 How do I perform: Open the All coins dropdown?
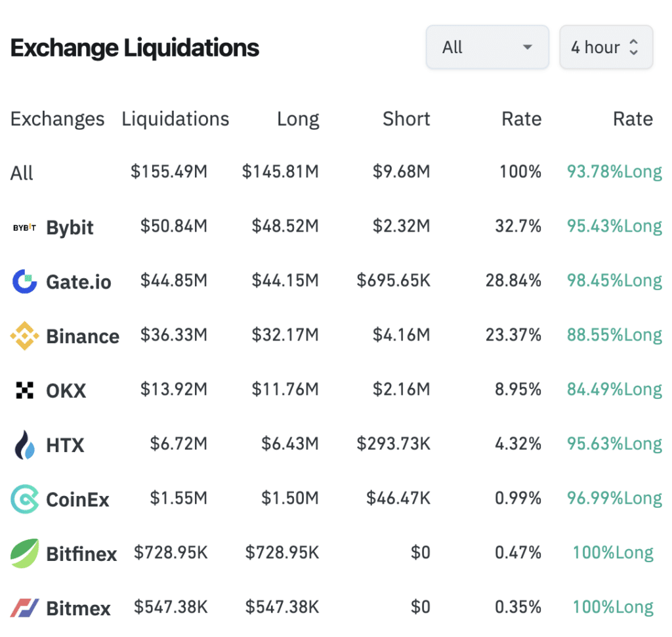pyautogui.click(x=487, y=47)
